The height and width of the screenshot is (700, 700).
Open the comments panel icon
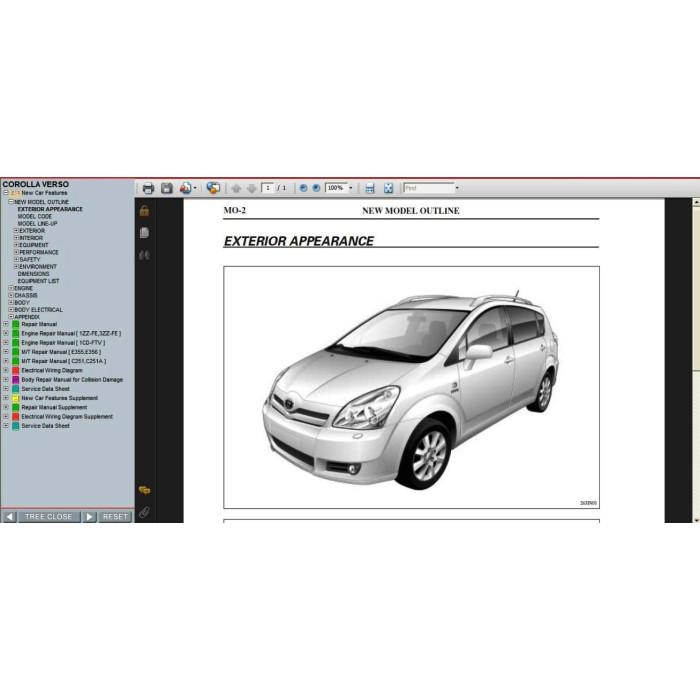144,491
